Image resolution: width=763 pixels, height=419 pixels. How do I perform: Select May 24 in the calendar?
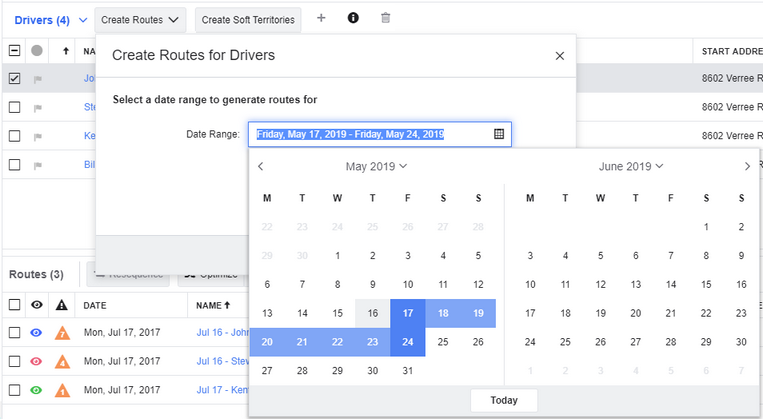click(x=408, y=342)
